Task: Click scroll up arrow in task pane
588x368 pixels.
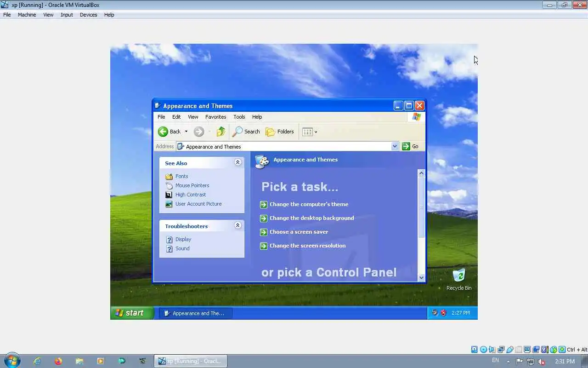Action: (x=421, y=173)
